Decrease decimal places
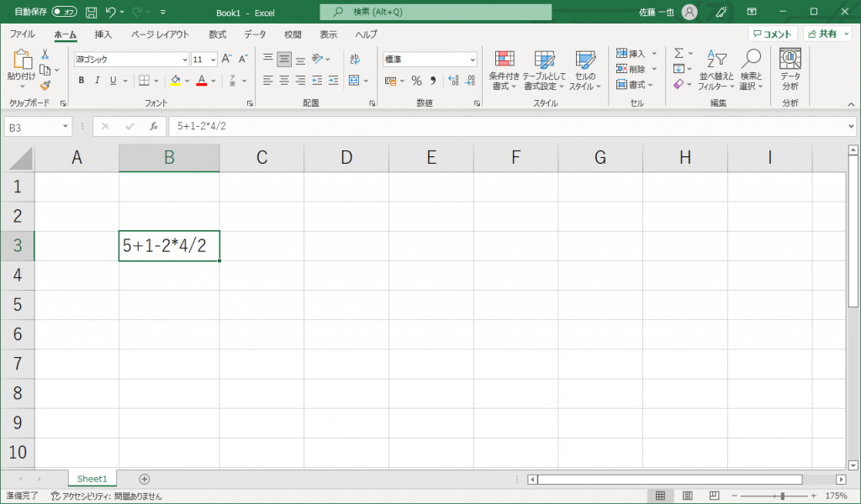This screenshot has width=861, height=504. coord(470,81)
